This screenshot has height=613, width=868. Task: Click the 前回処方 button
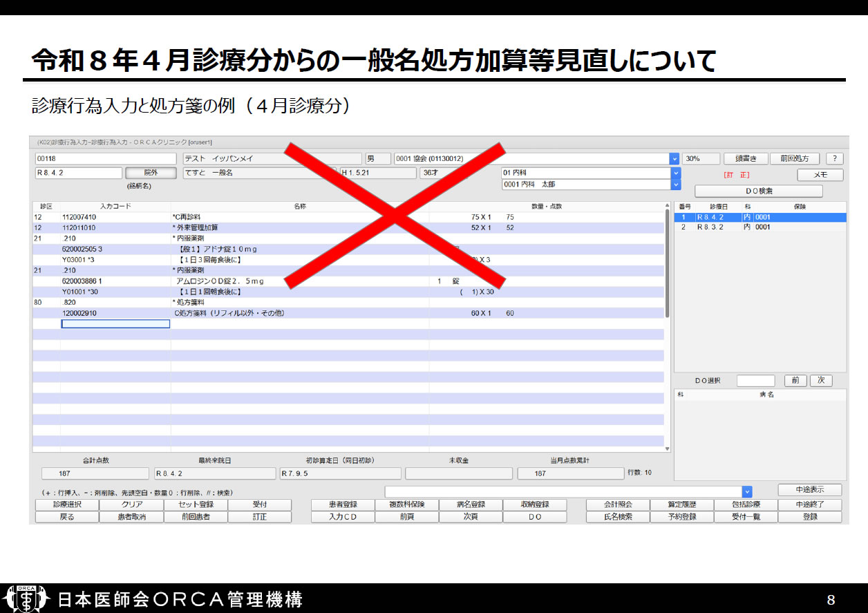point(795,158)
